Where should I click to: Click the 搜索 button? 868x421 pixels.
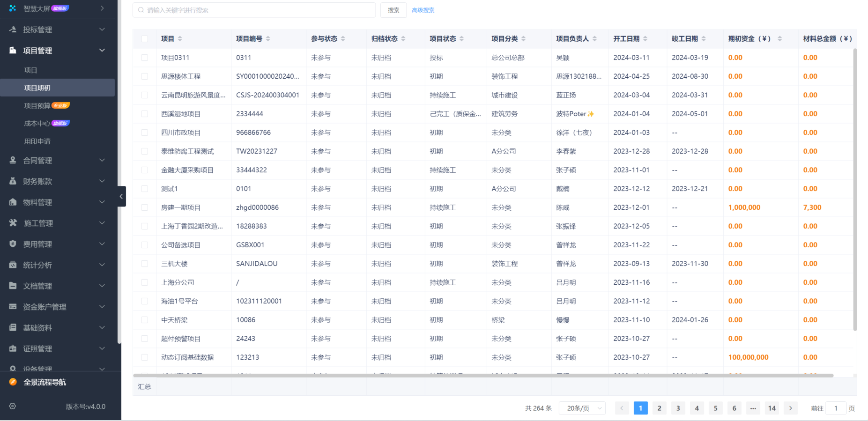click(x=393, y=10)
